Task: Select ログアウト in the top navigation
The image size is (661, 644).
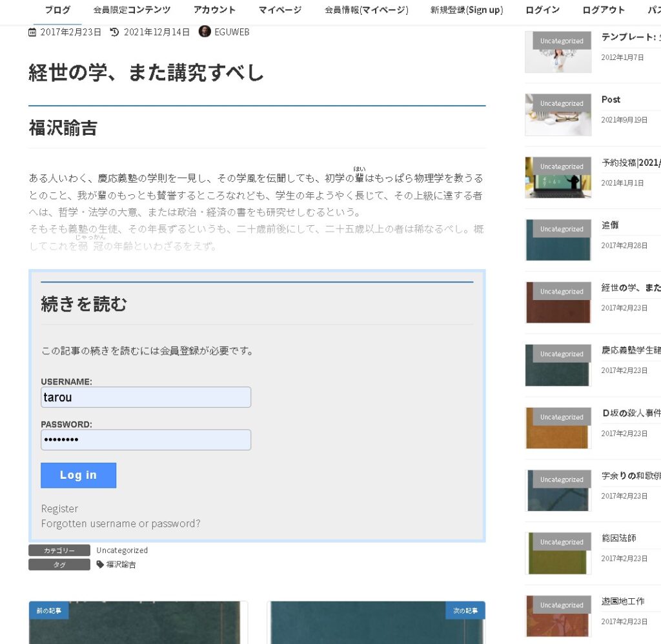Action: 604,10
